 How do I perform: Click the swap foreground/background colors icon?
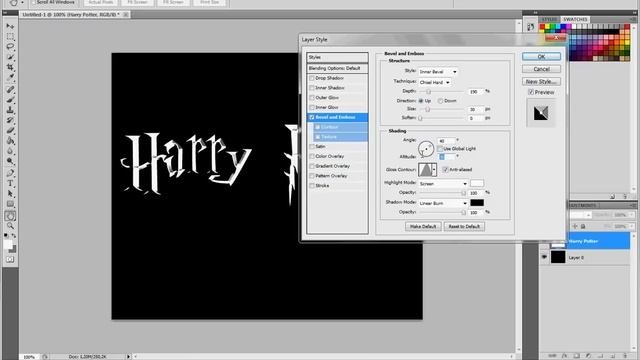pos(13,236)
